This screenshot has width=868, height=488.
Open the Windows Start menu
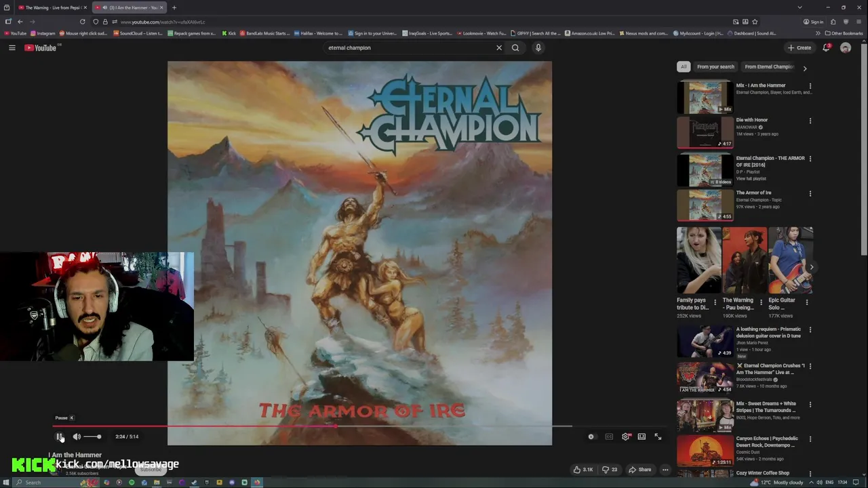[x=5, y=483]
